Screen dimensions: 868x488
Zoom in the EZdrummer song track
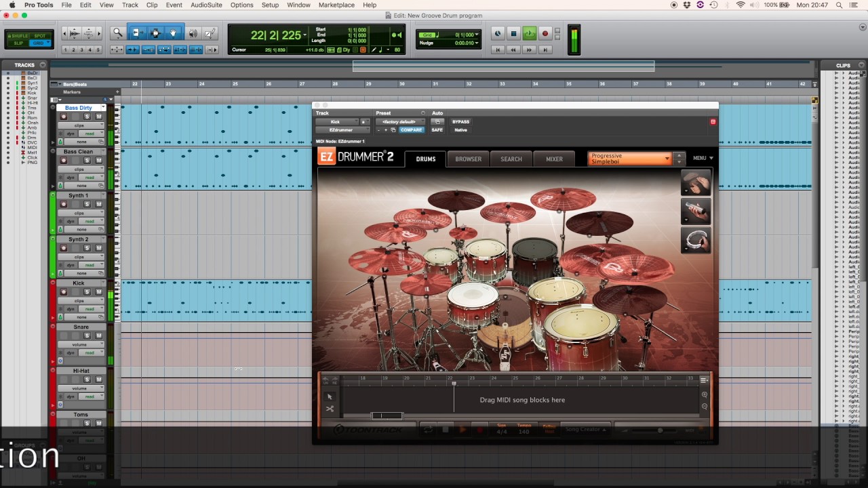(705, 394)
